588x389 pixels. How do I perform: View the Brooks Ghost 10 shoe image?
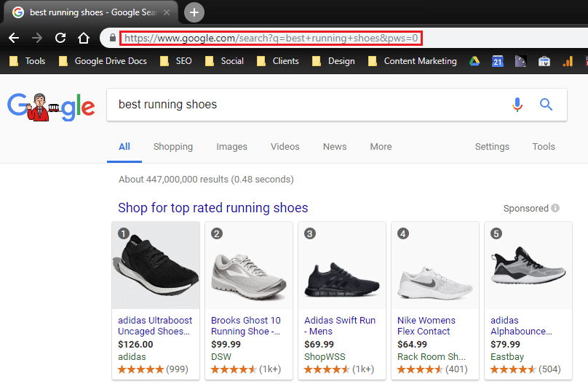(x=249, y=265)
